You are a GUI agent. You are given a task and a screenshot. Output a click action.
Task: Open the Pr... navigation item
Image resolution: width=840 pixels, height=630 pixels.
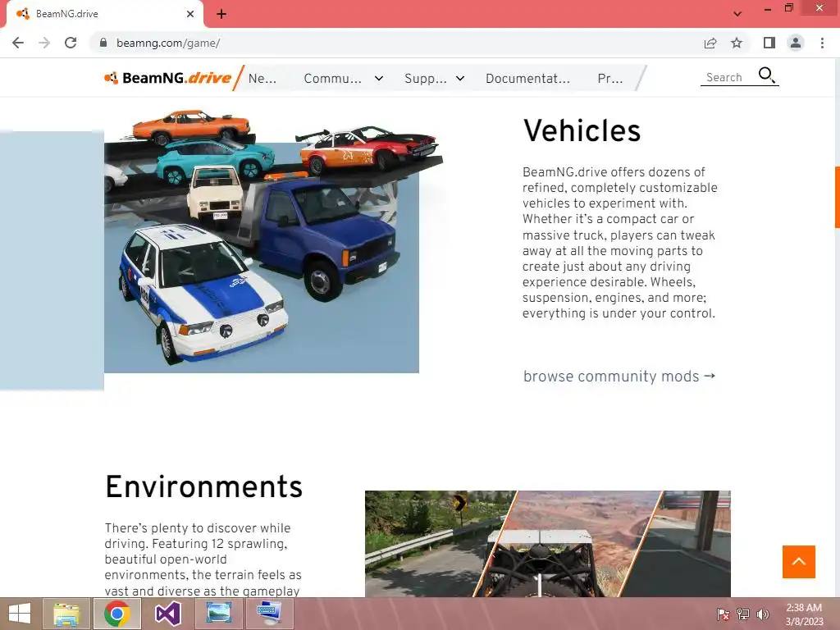[610, 79]
